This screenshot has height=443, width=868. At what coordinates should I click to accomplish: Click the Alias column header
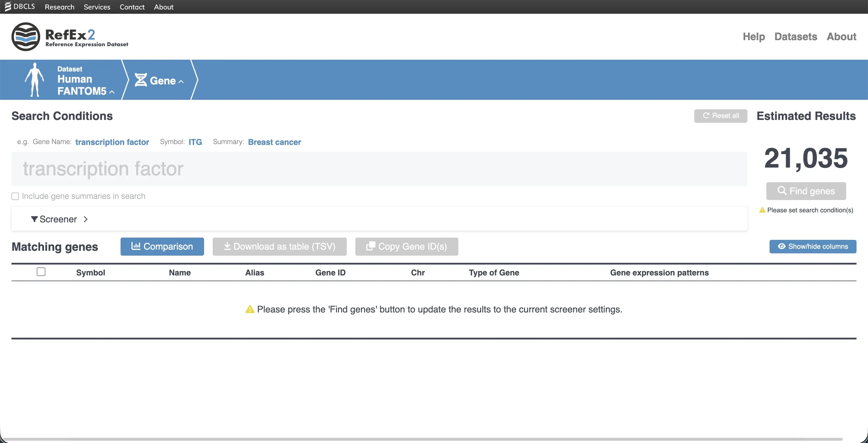pyautogui.click(x=255, y=273)
